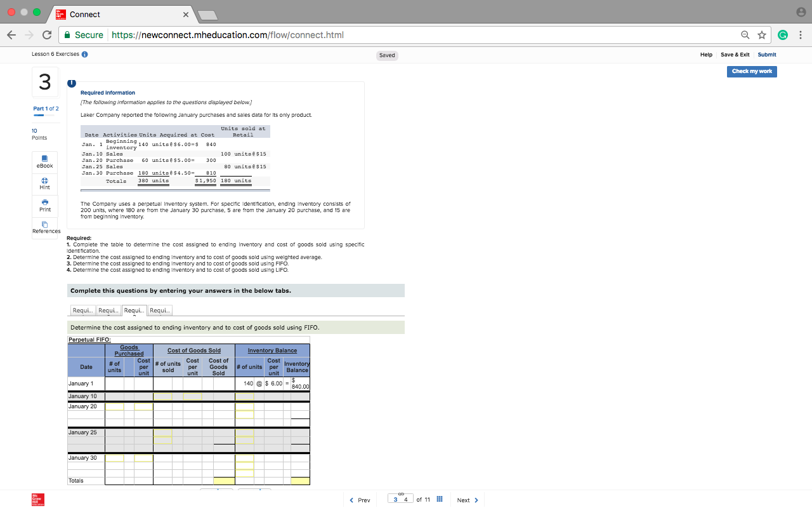
Task: Switch to the third Required tab
Action: point(133,310)
